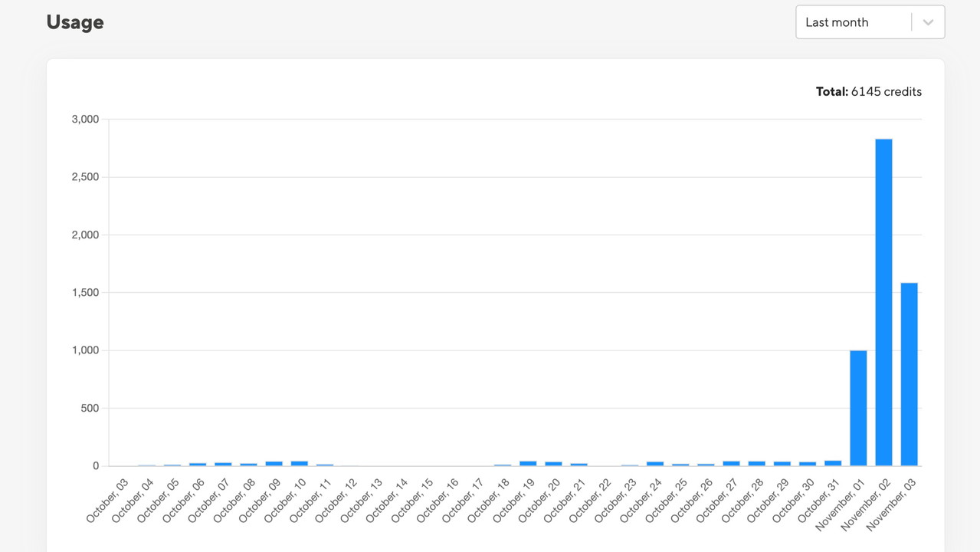
Task: Click the October 28 usage bar
Action: [x=756, y=463]
